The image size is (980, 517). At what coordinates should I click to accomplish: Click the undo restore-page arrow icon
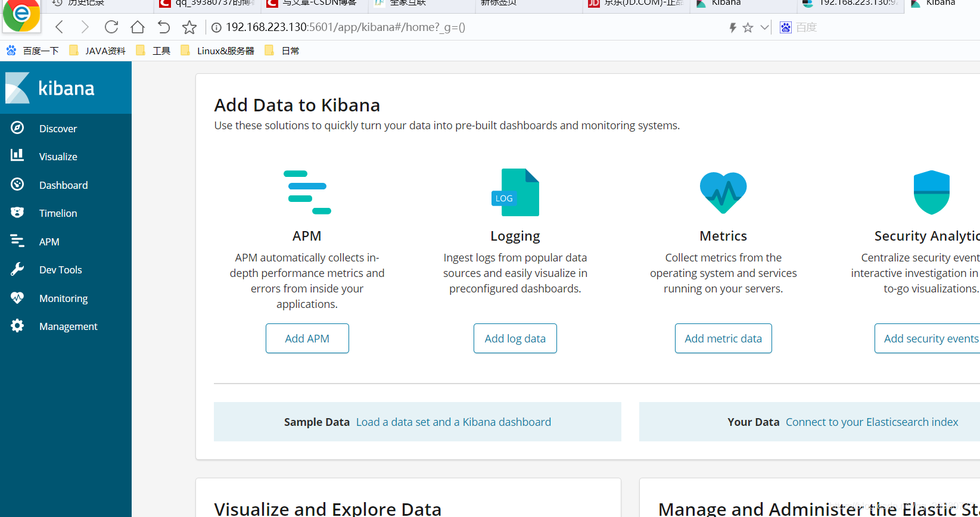[x=163, y=27]
